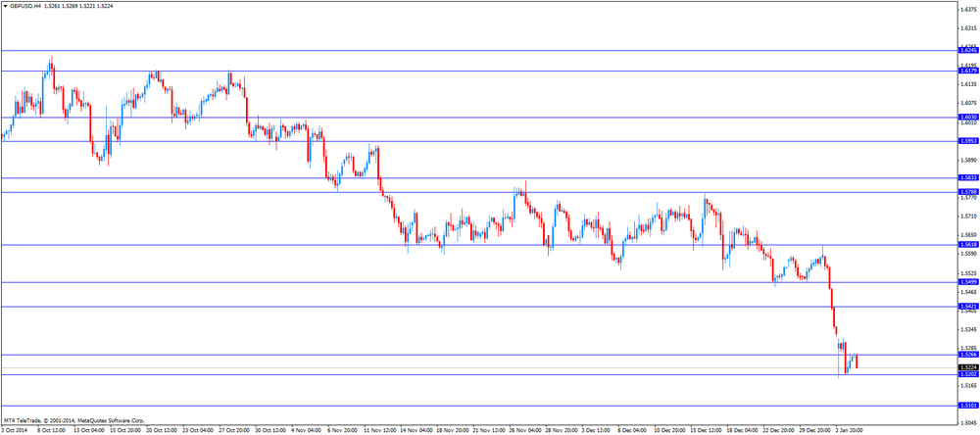Click the 1.6135 price scale value
The image size is (980, 435).
point(969,84)
